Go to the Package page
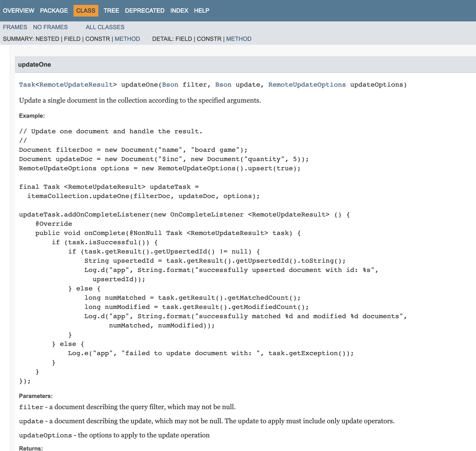This screenshot has width=476, height=451. [x=54, y=10]
